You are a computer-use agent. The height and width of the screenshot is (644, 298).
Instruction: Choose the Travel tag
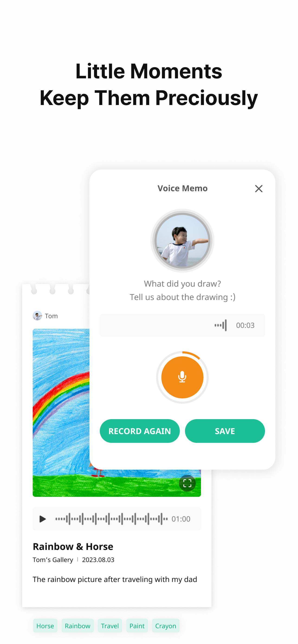pyautogui.click(x=110, y=626)
